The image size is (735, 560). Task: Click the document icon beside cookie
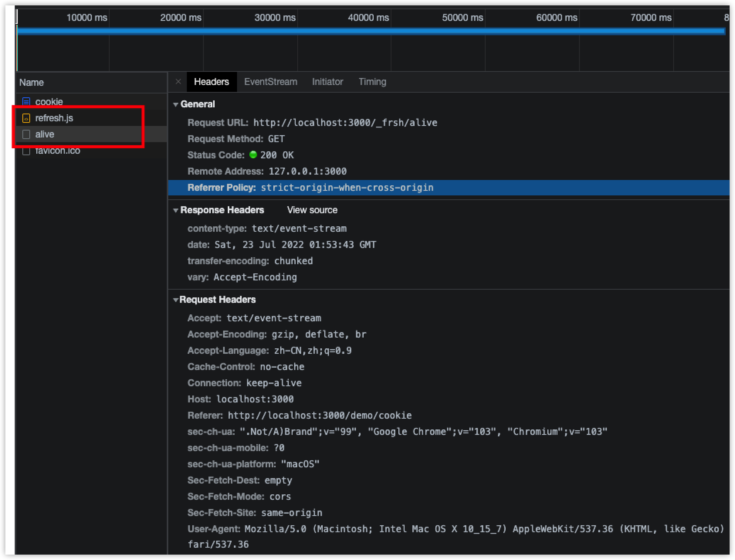click(26, 101)
